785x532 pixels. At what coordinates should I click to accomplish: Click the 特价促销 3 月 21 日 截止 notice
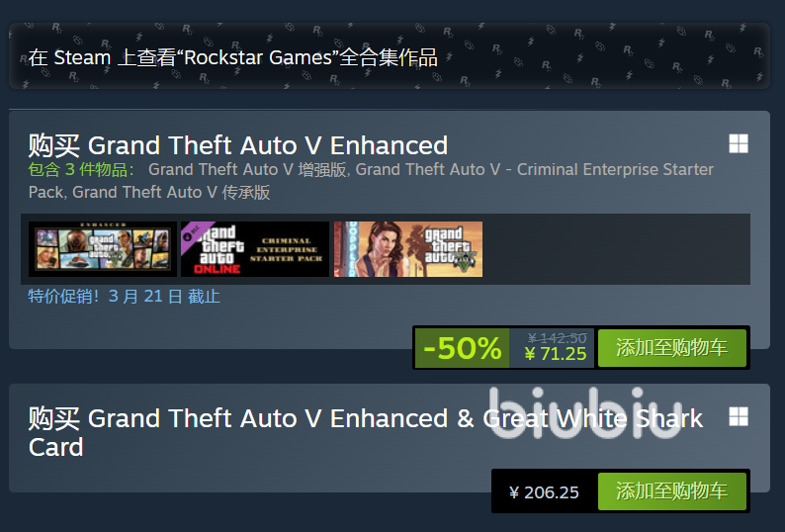tap(125, 296)
